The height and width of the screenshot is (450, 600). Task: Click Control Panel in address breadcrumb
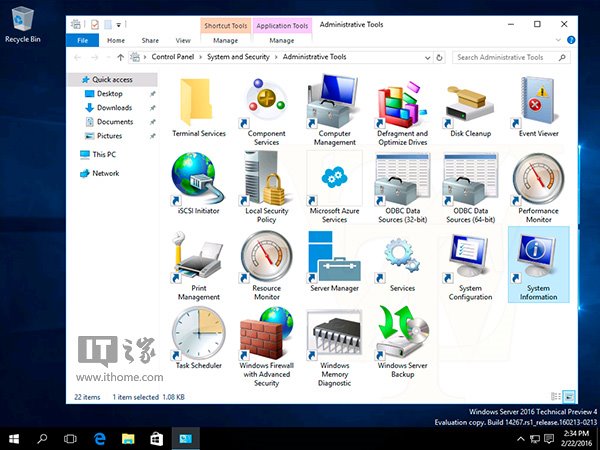point(173,57)
